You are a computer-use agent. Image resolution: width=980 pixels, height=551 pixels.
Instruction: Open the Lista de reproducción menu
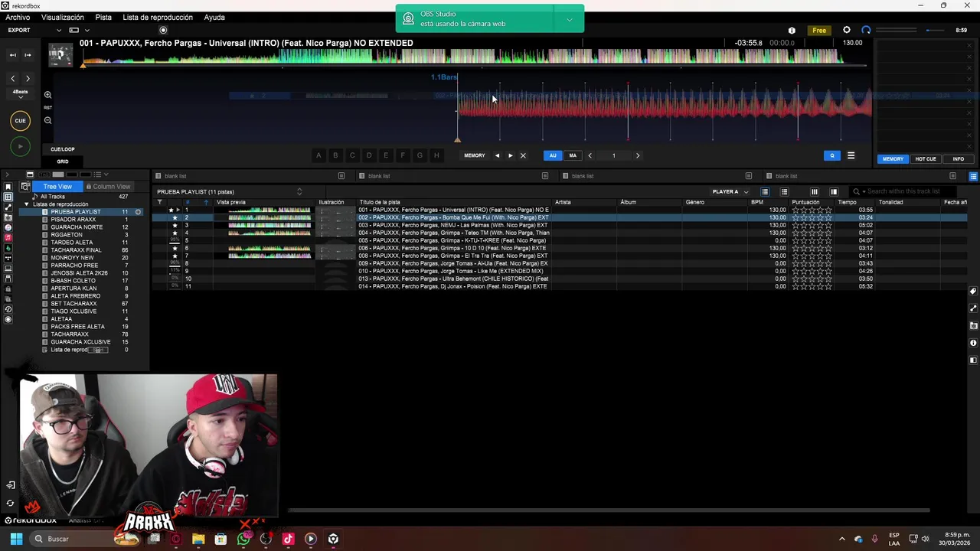click(x=158, y=17)
